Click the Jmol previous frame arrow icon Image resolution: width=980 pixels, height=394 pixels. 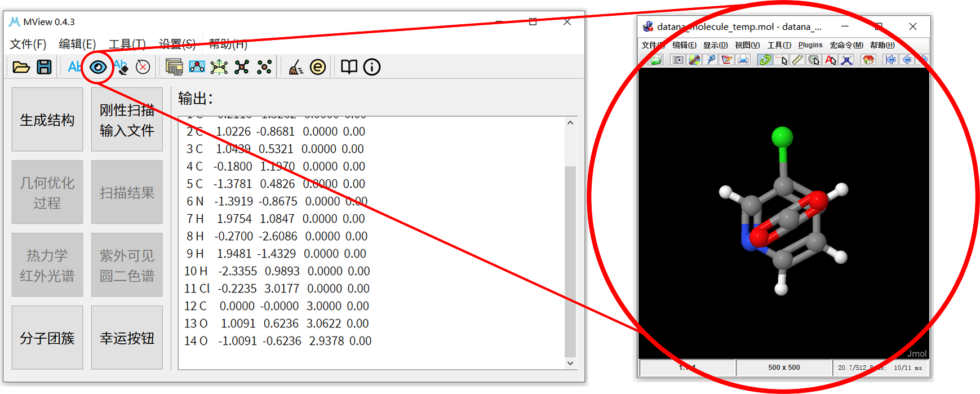click(x=907, y=60)
